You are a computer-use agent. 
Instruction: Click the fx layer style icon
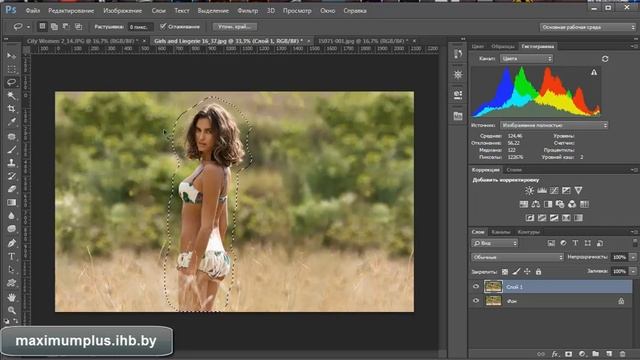(x=555, y=354)
